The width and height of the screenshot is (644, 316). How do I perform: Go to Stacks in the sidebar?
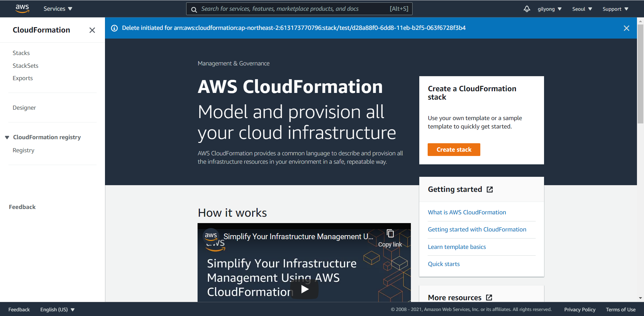pyautogui.click(x=21, y=53)
